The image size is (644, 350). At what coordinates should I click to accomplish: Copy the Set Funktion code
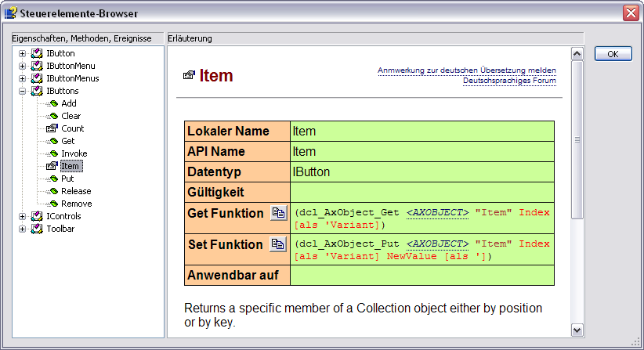[x=278, y=244]
